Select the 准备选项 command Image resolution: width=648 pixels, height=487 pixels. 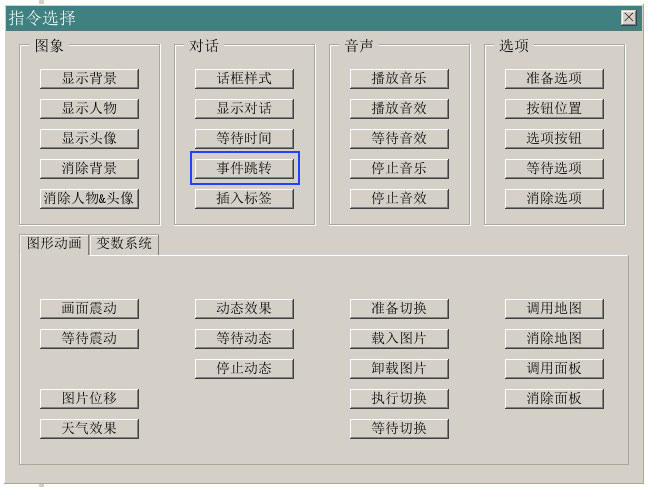[554, 79]
